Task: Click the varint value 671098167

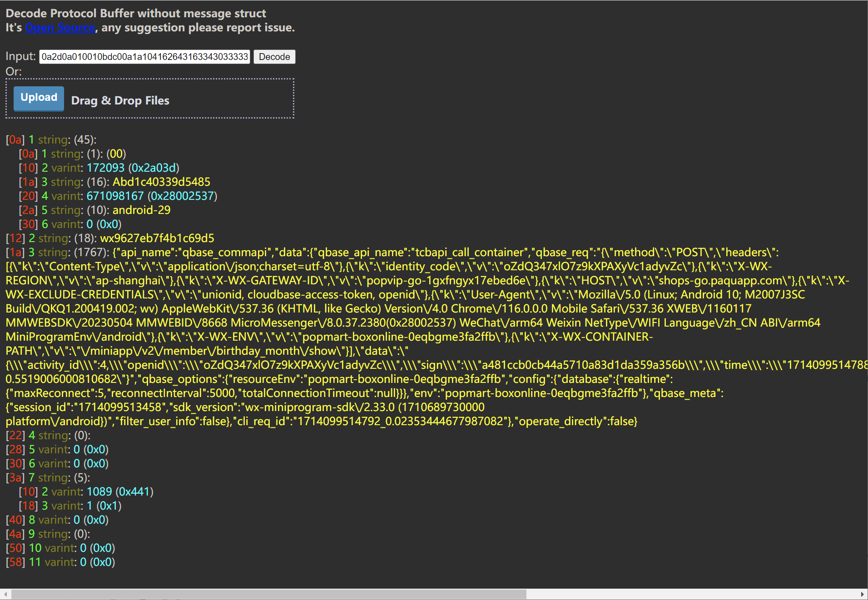Action: (115, 196)
